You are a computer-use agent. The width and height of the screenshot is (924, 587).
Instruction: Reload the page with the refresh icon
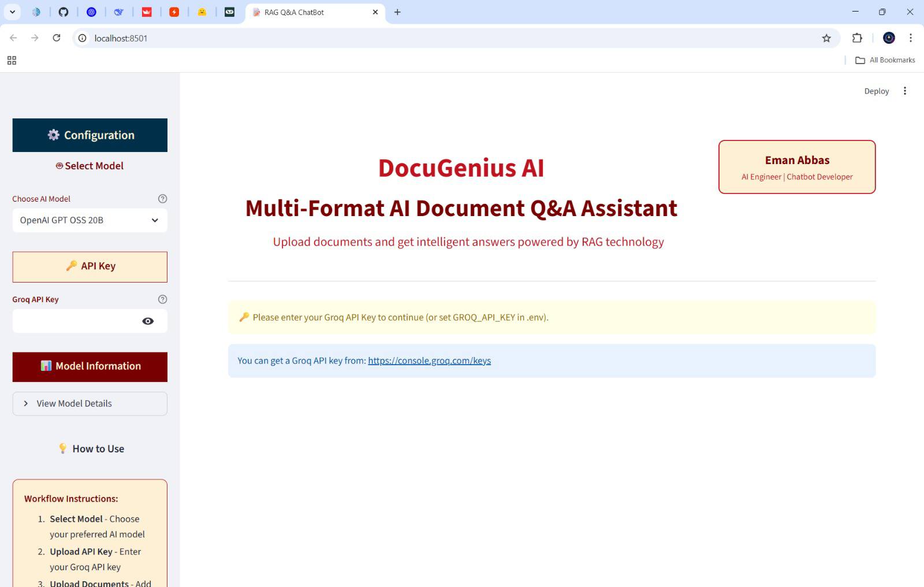(57, 38)
